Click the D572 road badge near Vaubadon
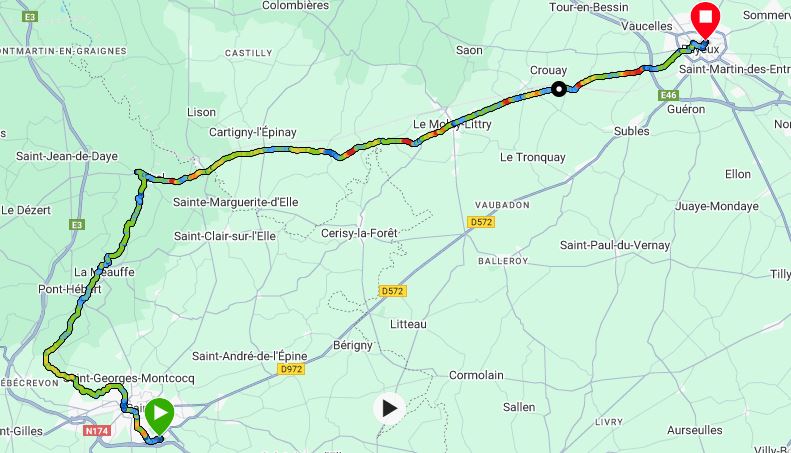 coord(481,222)
